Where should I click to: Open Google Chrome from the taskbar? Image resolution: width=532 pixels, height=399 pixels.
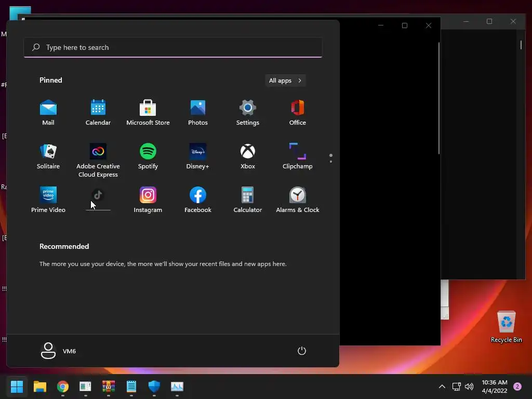63,386
